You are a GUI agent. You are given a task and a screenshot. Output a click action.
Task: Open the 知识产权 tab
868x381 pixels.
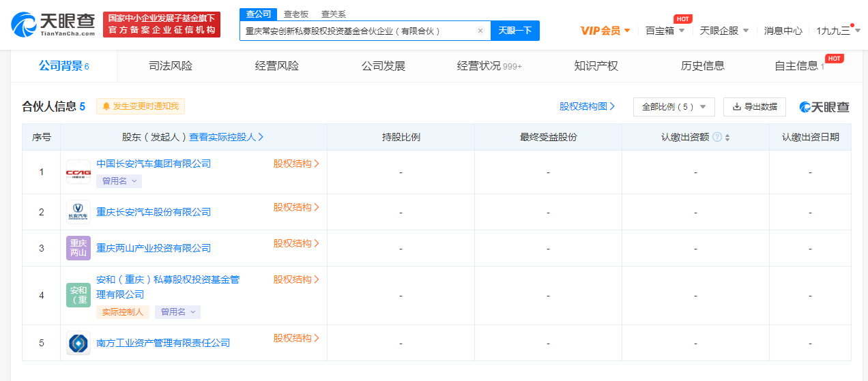tap(596, 66)
